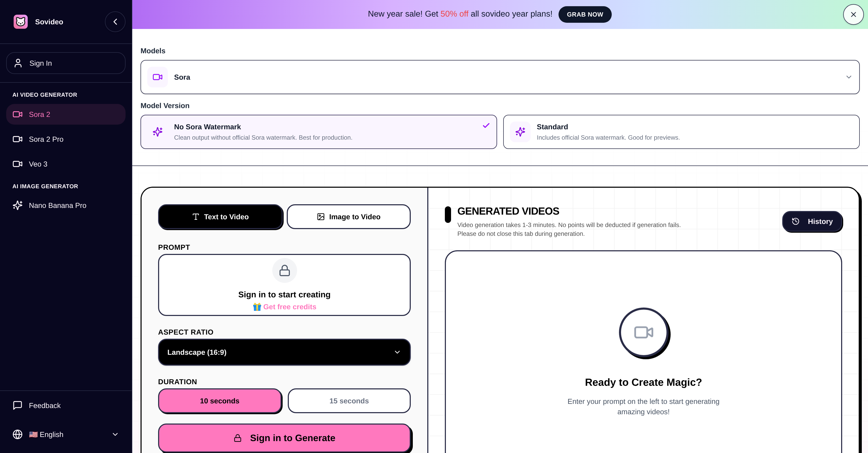Select the Standard model version
The width and height of the screenshot is (868, 453).
click(x=681, y=132)
